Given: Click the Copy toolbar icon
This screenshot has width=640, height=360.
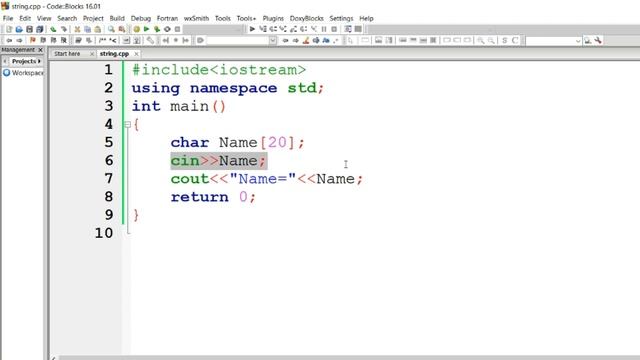Looking at the screenshot, I should click(87, 29).
